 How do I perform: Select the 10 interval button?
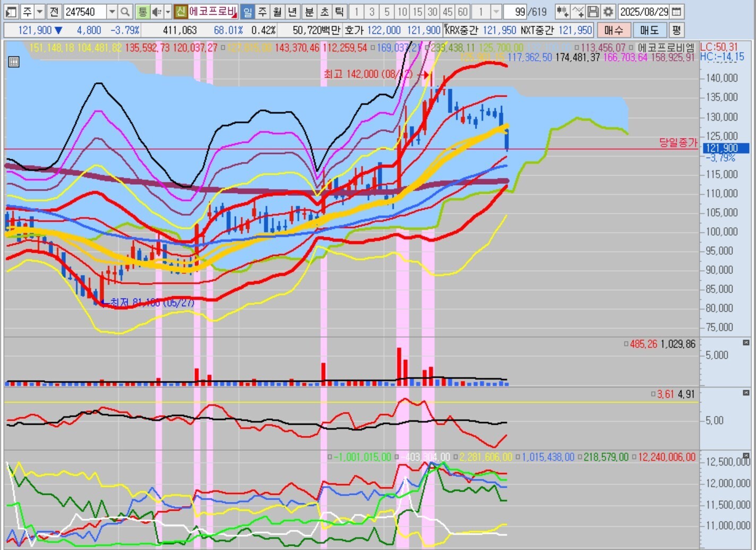click(402, 12)
